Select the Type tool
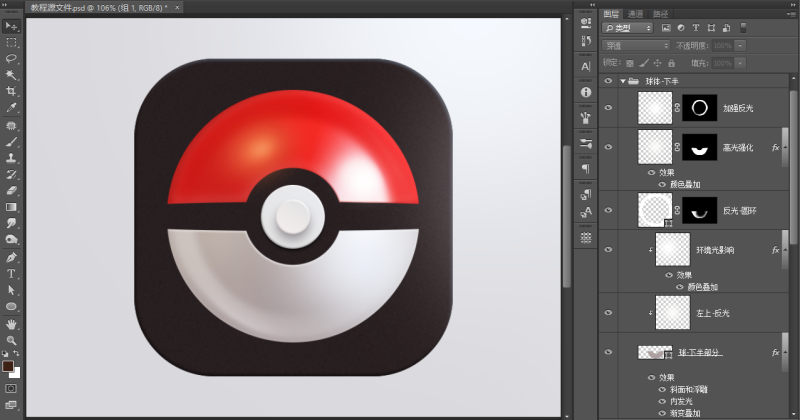Image resolution: width=800 pixels, height=420 pixels. [x=11, y=273]
